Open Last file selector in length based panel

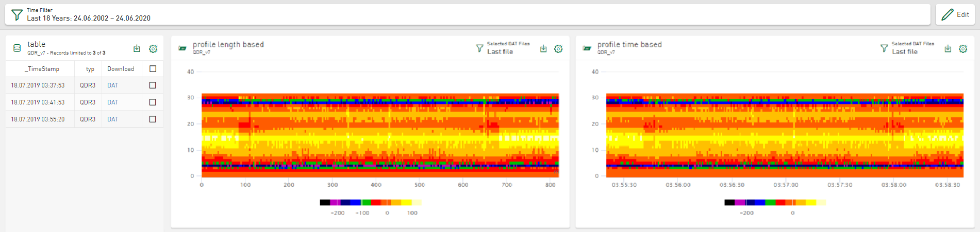(500, 52)
